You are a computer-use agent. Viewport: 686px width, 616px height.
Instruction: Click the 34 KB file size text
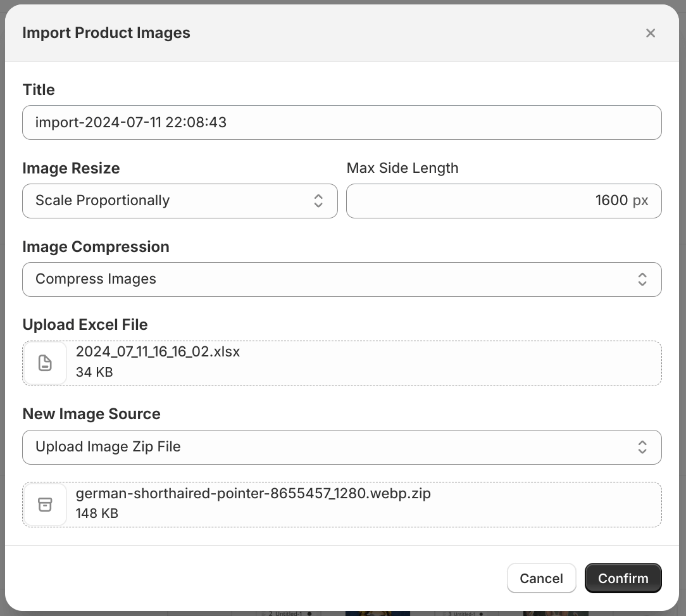94,372
